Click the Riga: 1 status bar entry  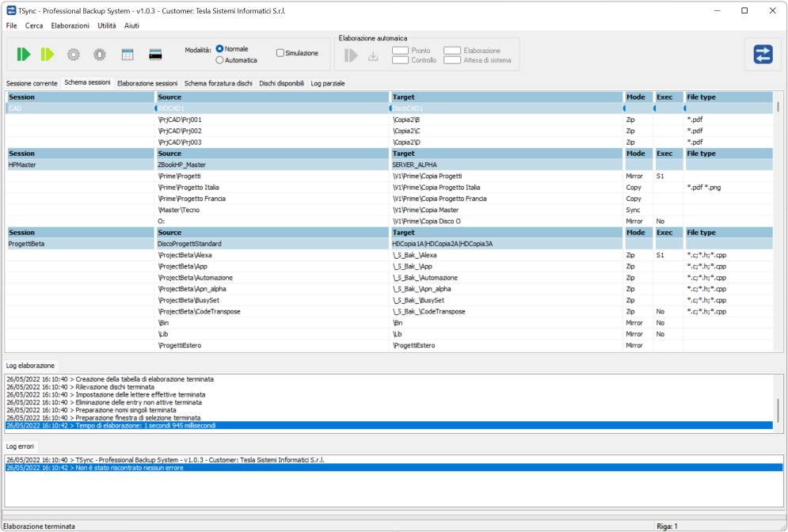tap(667, 526)
